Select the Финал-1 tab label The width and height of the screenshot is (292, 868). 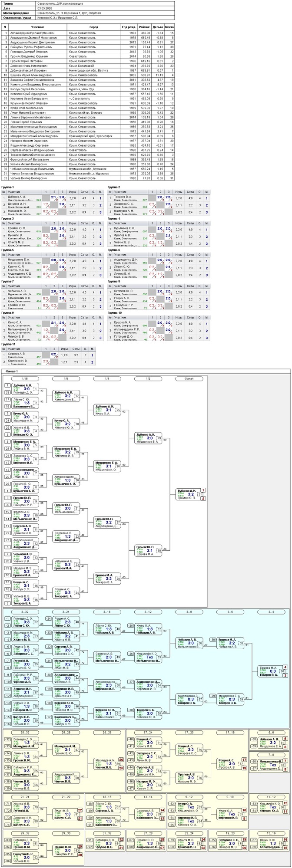point(12,372)
